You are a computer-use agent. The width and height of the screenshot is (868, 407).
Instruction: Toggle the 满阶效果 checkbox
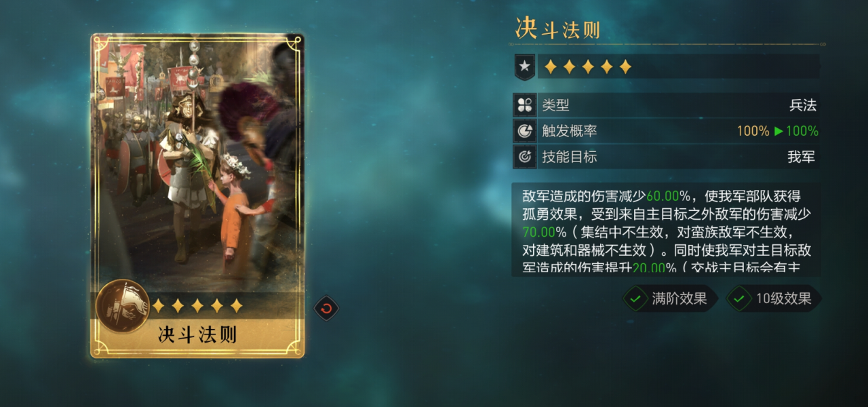pos(669,298)
